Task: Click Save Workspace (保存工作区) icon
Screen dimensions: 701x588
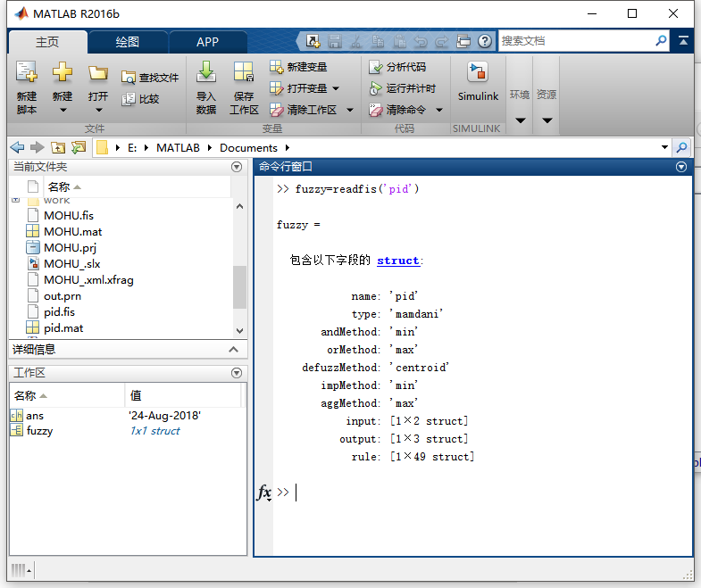Action: [244, 72]
